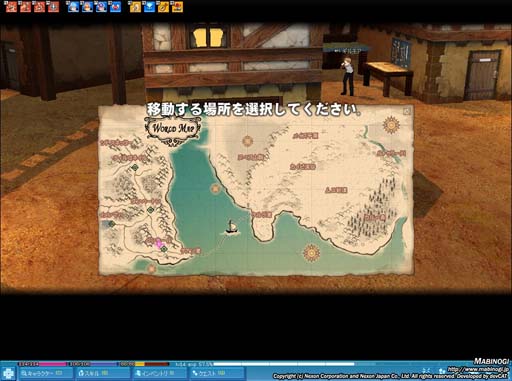Open the インベントリ inventory tab

[160, 373]
